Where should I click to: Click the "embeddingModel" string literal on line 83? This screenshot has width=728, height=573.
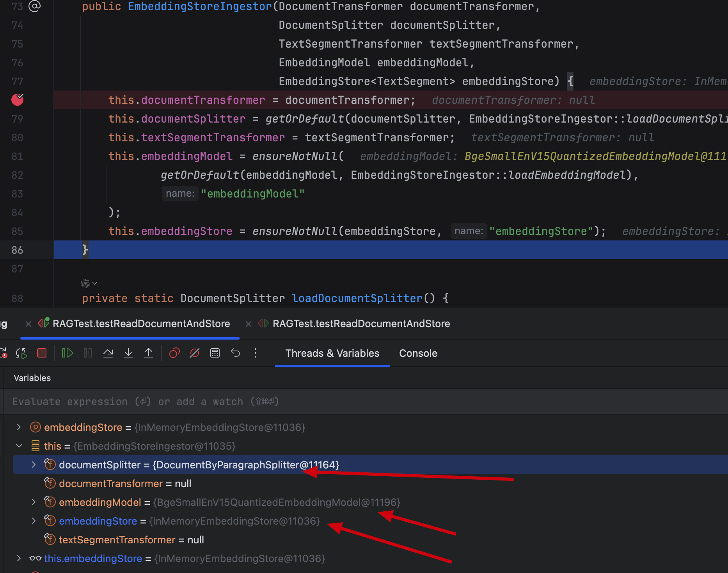click(252, 194)
